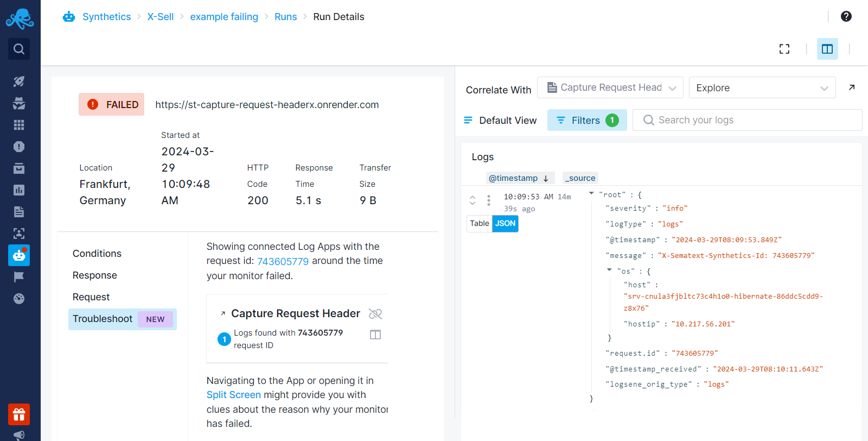The height and width of the screenshot is (441, 868).
Task: Go to example failing breadcrumb
Action: 224,17
